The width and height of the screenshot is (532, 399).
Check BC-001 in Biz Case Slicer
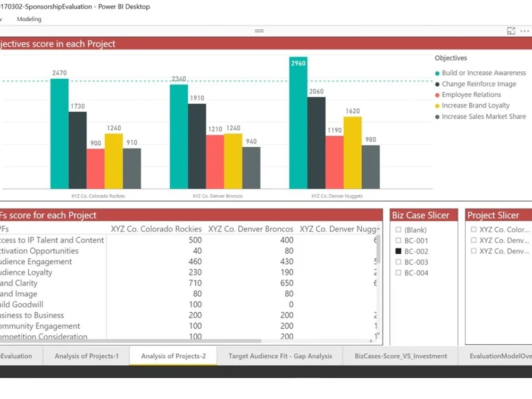click(x=398, y=240)
